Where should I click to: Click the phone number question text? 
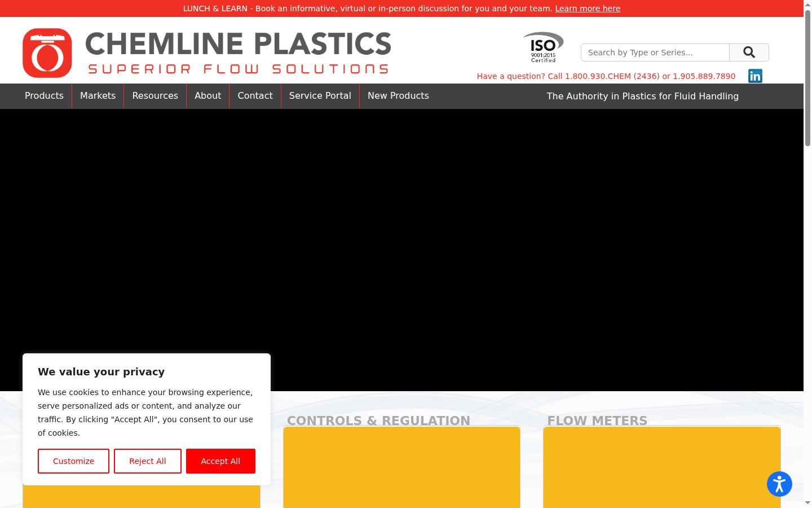pos(606,76)
